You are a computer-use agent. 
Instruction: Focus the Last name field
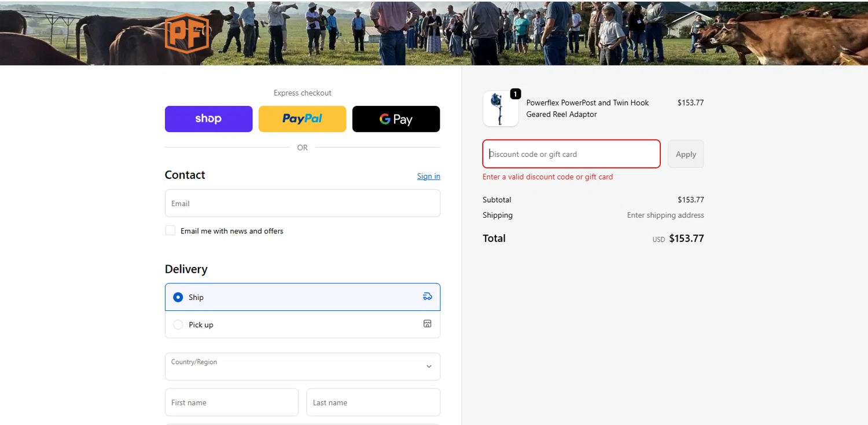(x=373, y=402)
